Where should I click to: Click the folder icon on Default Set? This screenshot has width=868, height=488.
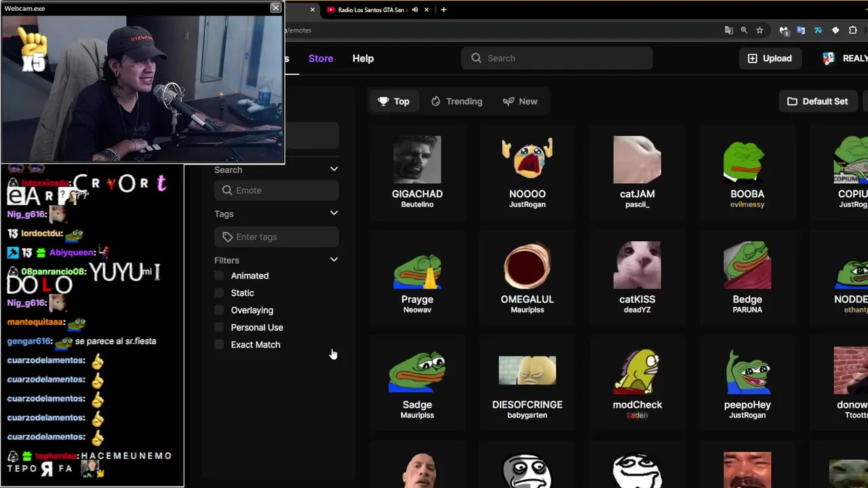click(x=792, y=101)
